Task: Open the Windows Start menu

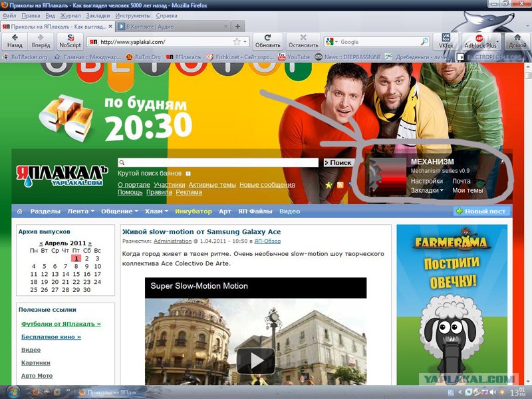Action: [12, 392]
